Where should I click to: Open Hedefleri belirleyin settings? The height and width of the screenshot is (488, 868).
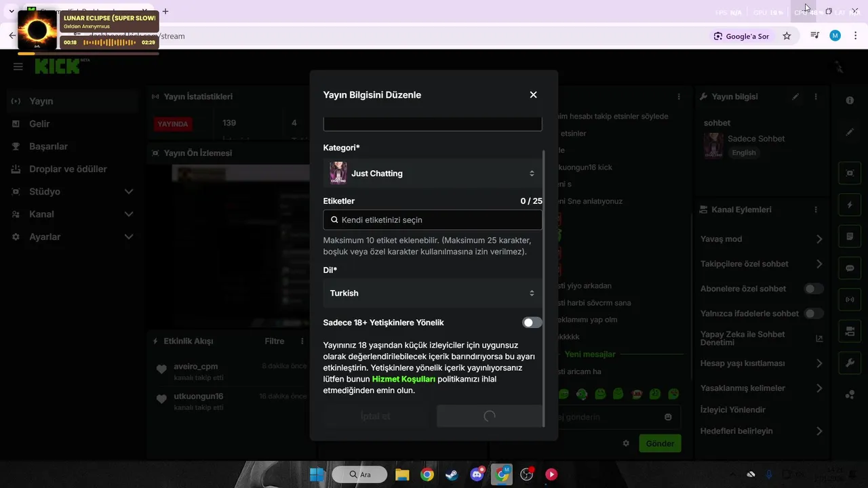(x=762, y=431)
